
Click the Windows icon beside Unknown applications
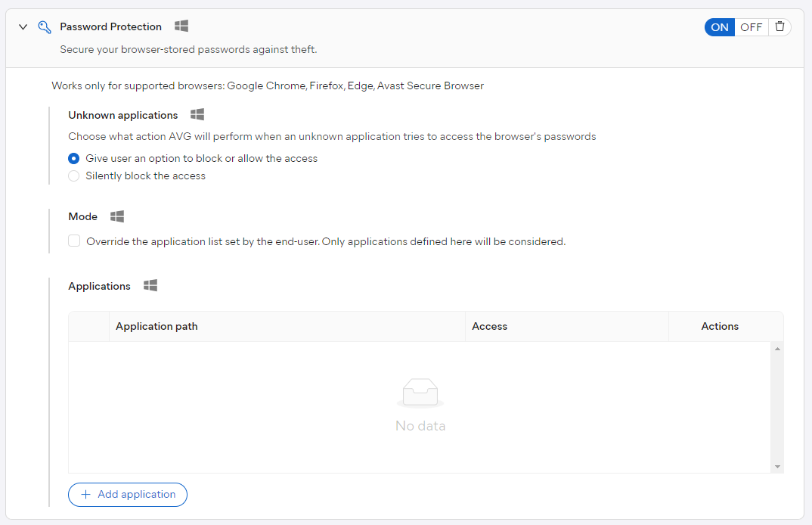(x=197, y=114)
